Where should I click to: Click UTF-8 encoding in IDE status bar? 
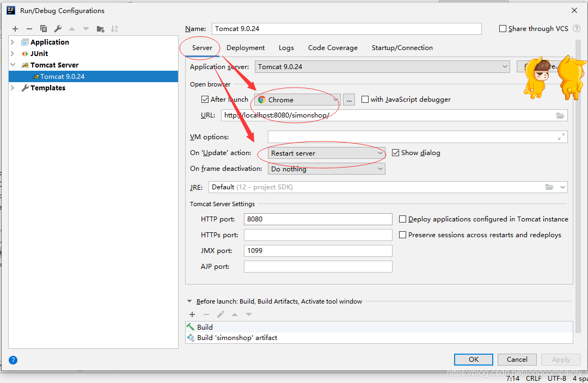tap(557, 379)
